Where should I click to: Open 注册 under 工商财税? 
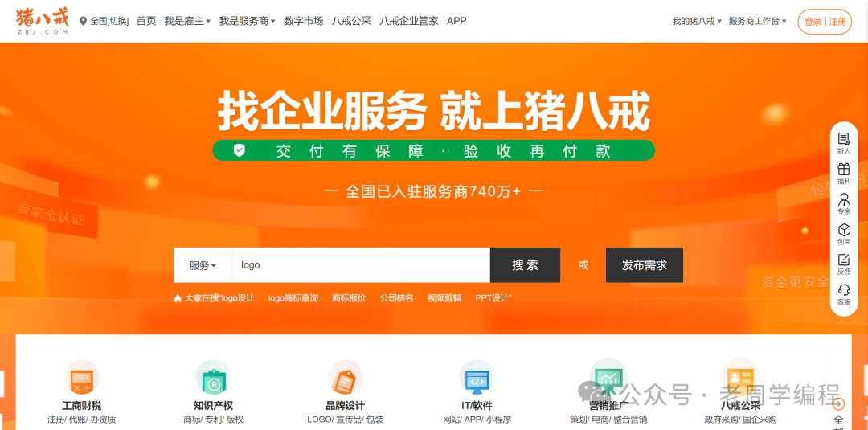click(56, 420)
